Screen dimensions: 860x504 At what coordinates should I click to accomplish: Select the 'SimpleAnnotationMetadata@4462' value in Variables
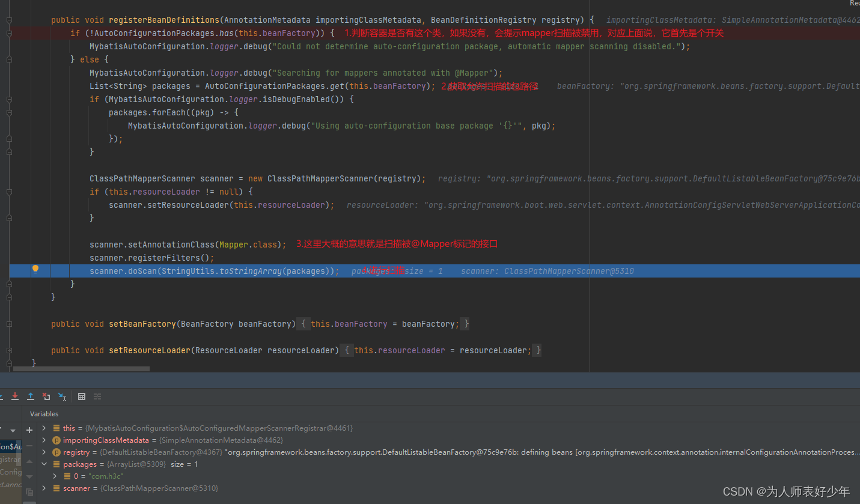(221, 440)
